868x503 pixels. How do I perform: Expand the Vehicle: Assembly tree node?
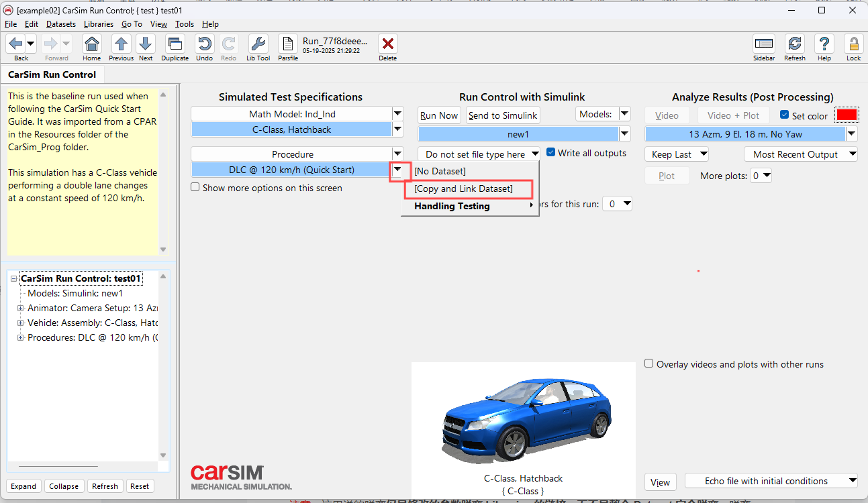[20, 323]
